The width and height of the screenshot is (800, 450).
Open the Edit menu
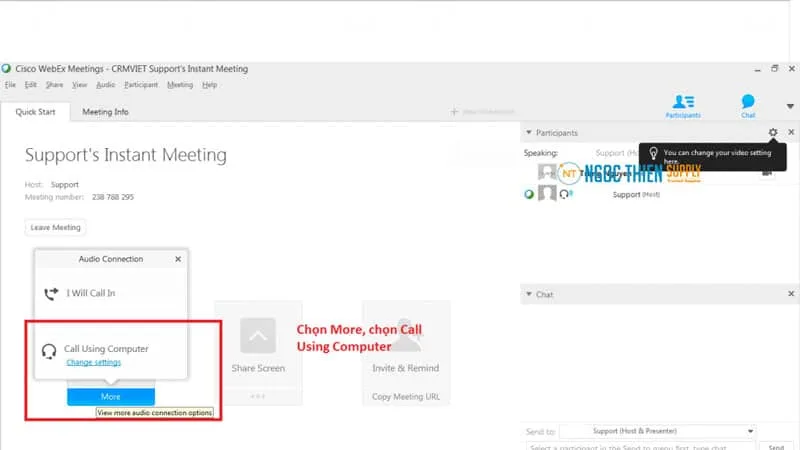(31, 85)
